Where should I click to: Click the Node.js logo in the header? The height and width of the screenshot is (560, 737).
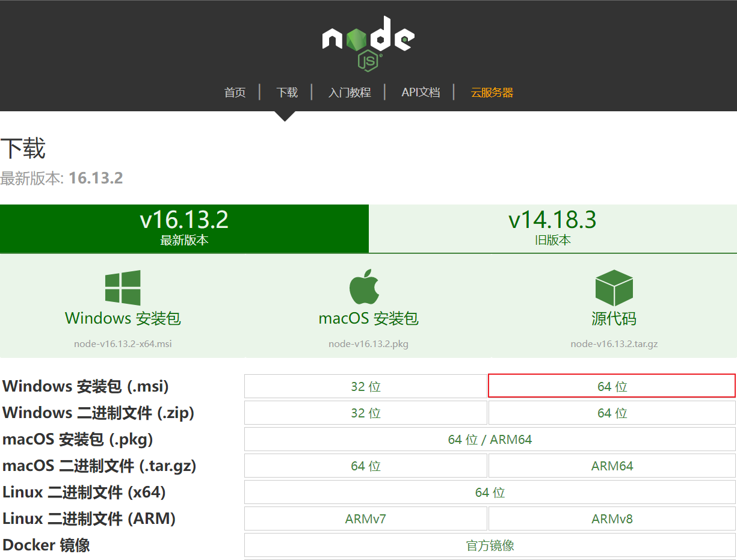pos(368,43)
